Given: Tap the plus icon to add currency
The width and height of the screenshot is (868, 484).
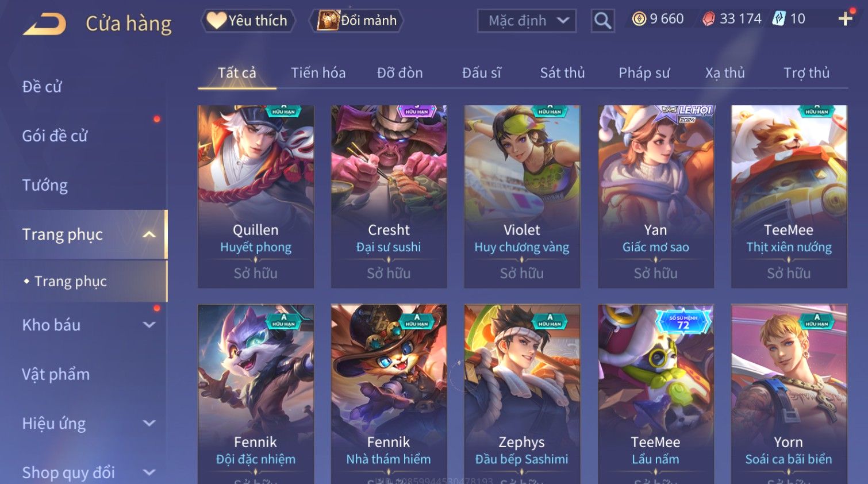Looking at the screenshot, I should tap(845, 19).
